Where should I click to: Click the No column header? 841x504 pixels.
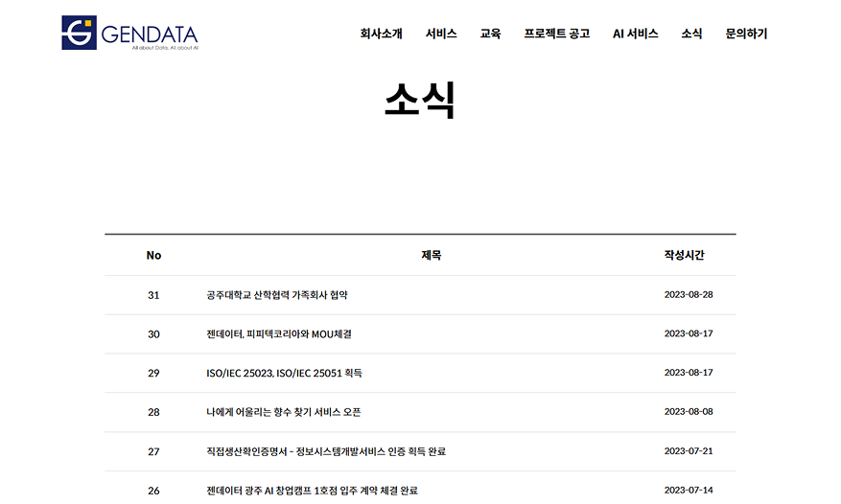tap(153, 255)
